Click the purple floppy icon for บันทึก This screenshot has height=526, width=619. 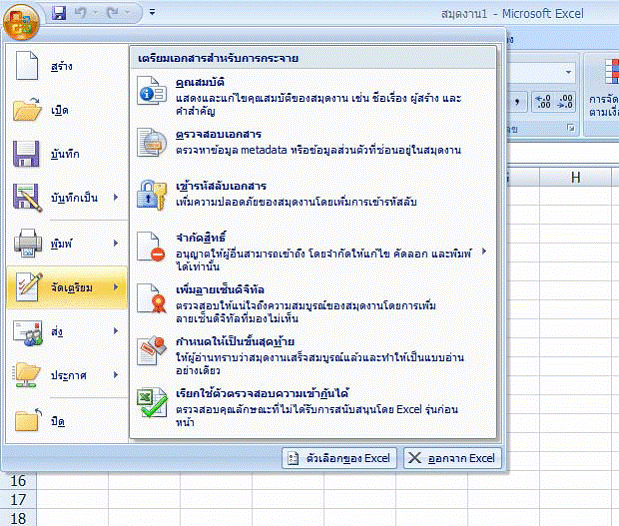point(26,154)
